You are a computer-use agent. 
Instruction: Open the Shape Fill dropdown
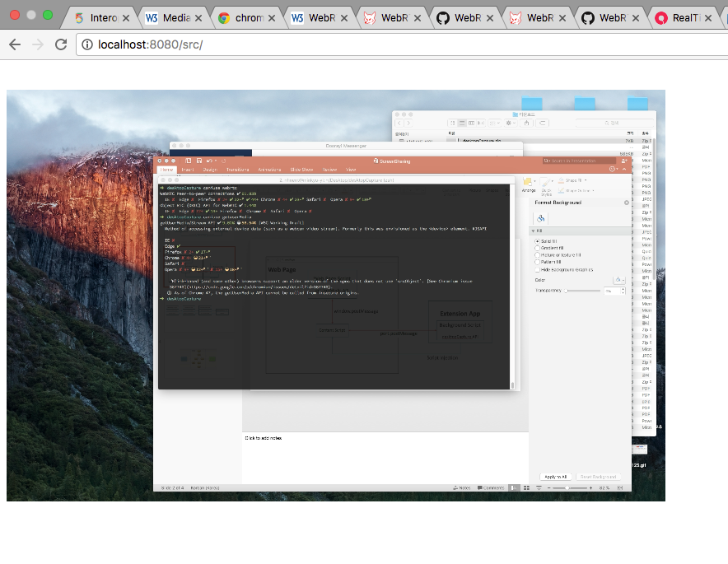[572, 180]
